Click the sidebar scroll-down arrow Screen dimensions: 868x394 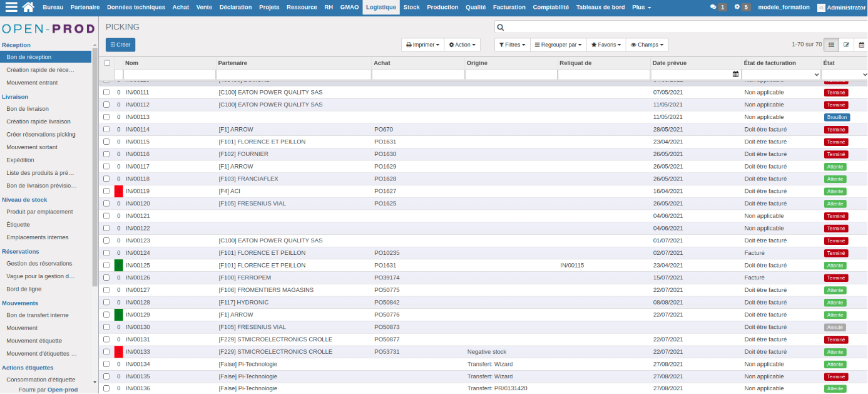click(94, 381)
